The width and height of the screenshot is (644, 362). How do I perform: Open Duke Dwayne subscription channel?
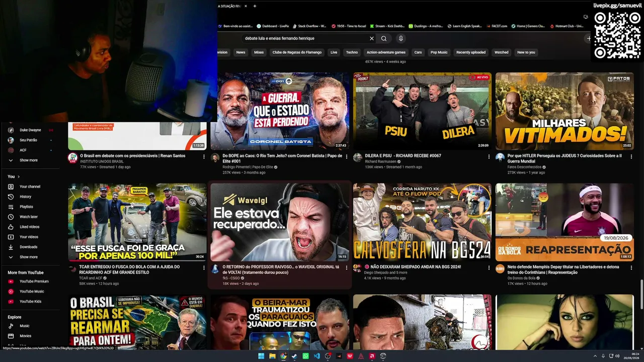pyautogui.click(x=30, y=130)
